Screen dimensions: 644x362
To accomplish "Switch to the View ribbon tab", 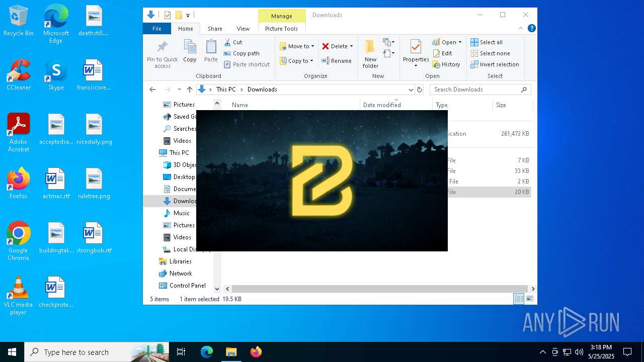I will pyautogui.click(x=243, y=29).
